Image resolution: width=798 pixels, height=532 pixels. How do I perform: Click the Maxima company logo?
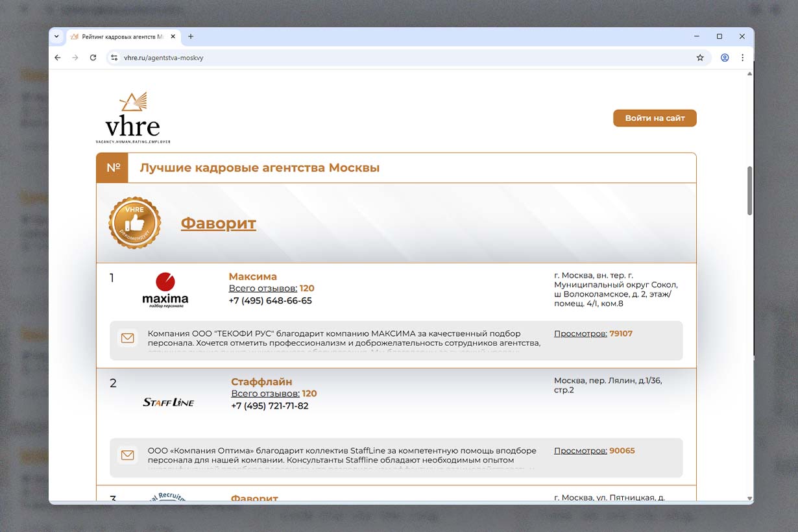coord(165,289)
